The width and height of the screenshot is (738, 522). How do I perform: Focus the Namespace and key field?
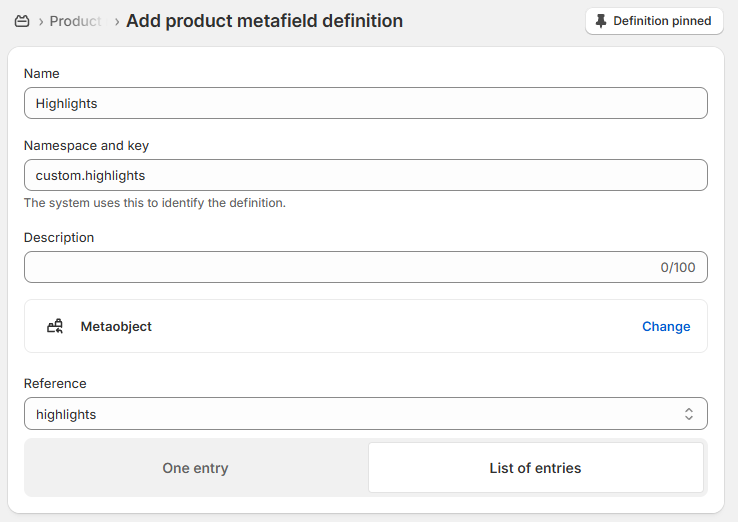point(365,175)
